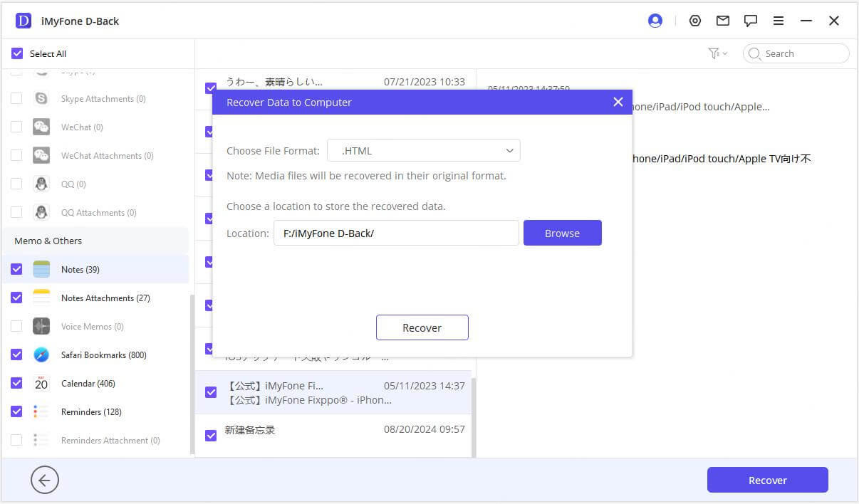The height and width of the screenshot is (504, 859).
Task: Open the user account profile icon
Action: [655, 21]
